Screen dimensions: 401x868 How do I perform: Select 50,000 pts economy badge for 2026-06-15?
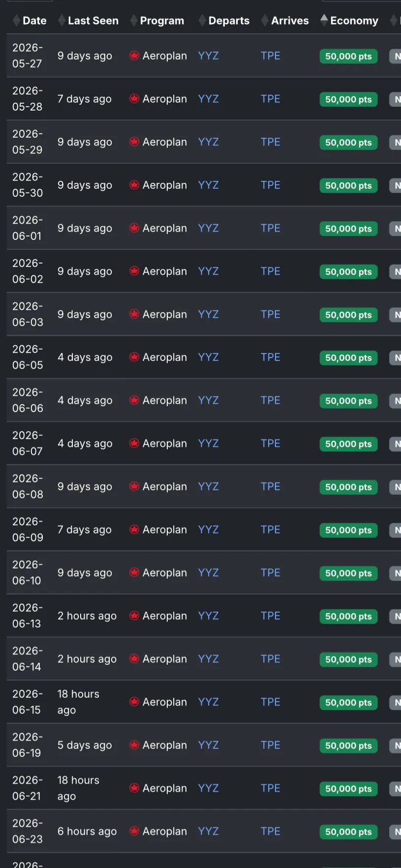(348, 703)
